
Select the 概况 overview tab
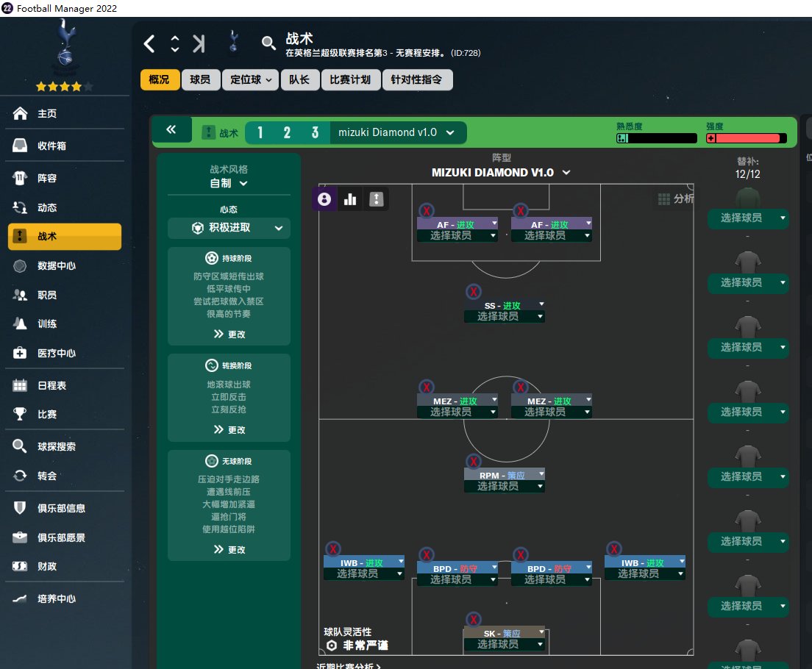click(160, 79)
